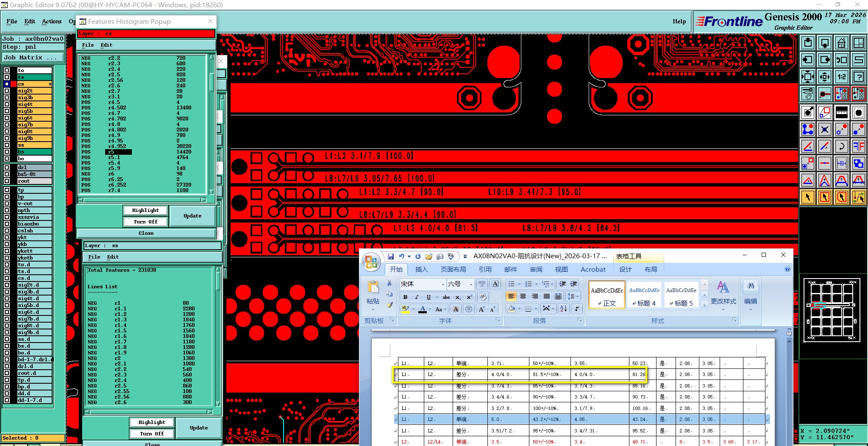Expand the styles gallery more arrow
Image resolution: width=868 pixels, height=446 pixels.
(704, 305)
